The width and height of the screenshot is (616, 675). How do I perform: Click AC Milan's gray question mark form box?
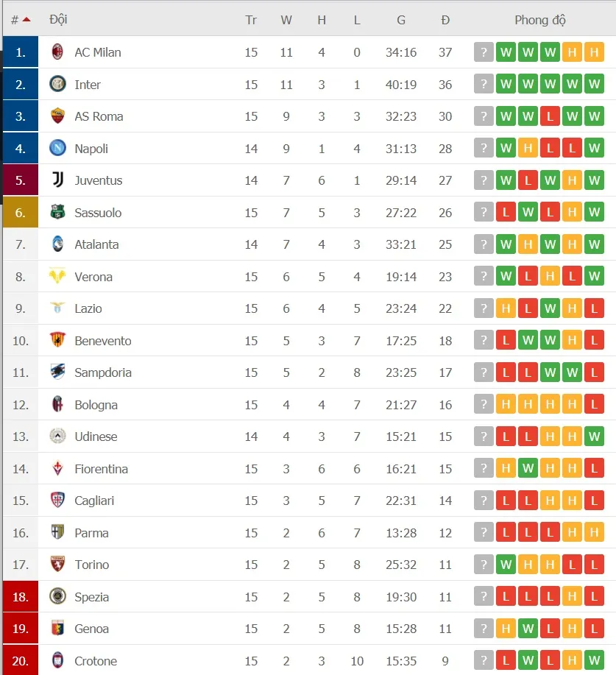[484, 52]
